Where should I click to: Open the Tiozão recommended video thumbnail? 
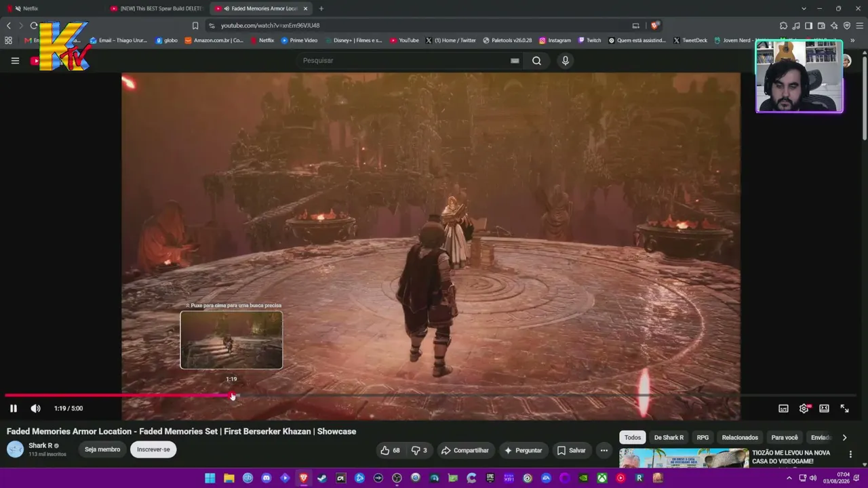pyautogui.click(x=684, y=458)
